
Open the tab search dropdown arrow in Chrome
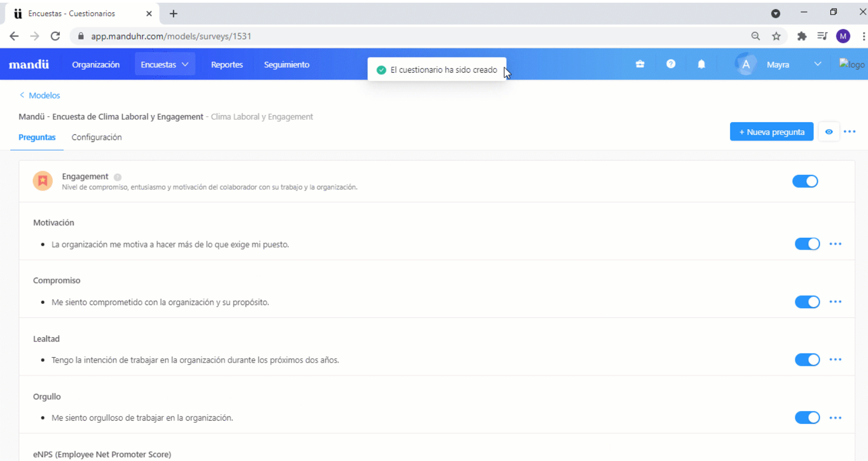click(x=775, y=13)
